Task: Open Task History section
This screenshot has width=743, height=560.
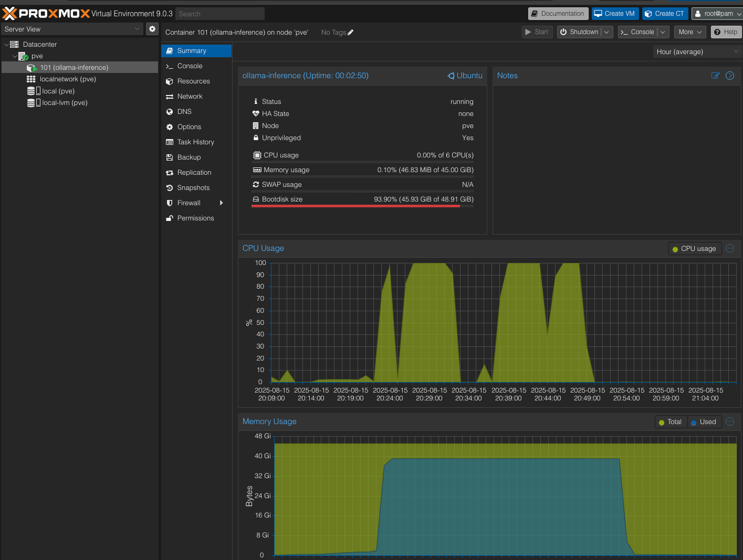Action: coord(196,142)
